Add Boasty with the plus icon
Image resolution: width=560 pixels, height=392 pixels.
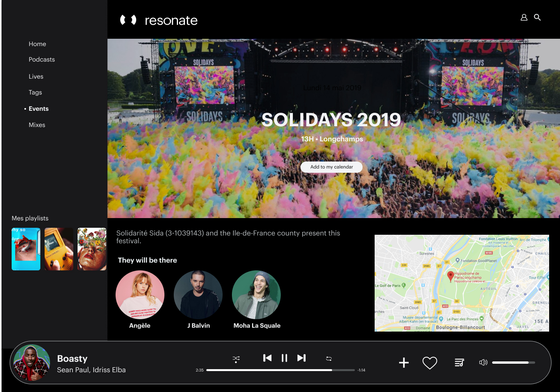(x=404, y=363)
